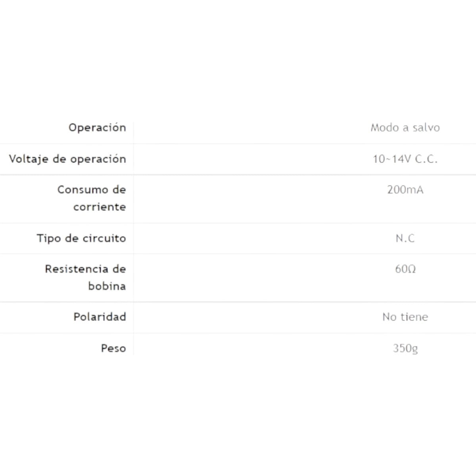Click the word 'circuito' in Tipo label
This screenshot has width=476, height=476.
pos(104,238)
